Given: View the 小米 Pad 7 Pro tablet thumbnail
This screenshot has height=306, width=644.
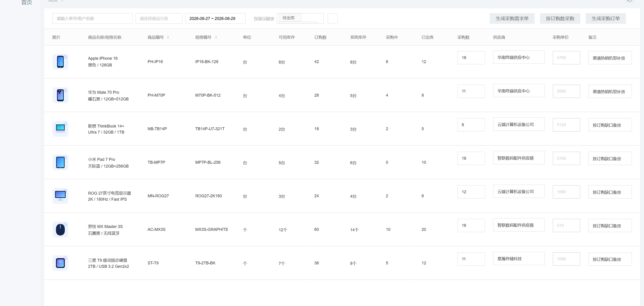Looking at the screenshot, I should [60, 162].
